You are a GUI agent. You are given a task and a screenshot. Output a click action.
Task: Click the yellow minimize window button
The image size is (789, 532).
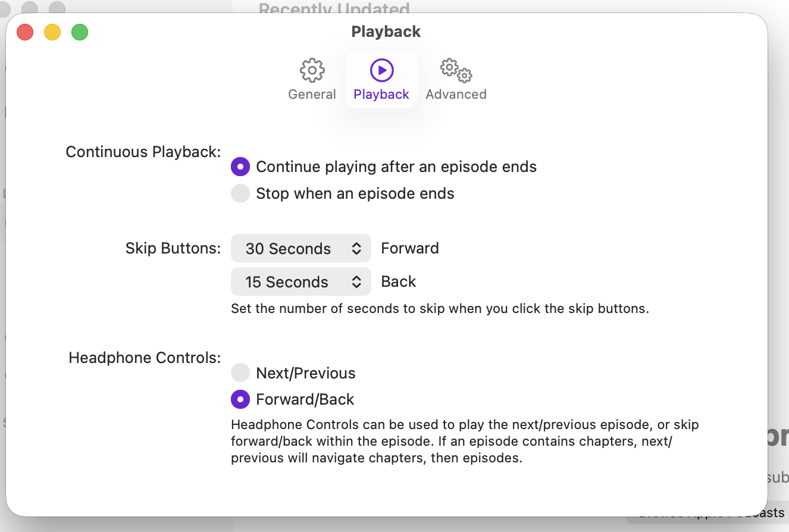(52, 32)
